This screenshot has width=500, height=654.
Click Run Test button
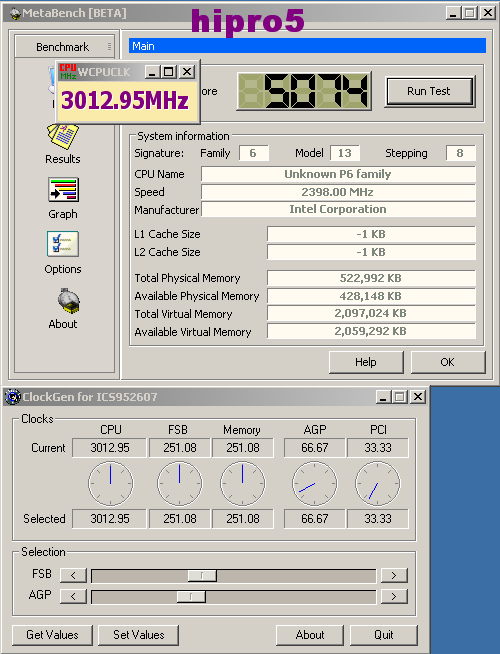(x=430, y=91)
